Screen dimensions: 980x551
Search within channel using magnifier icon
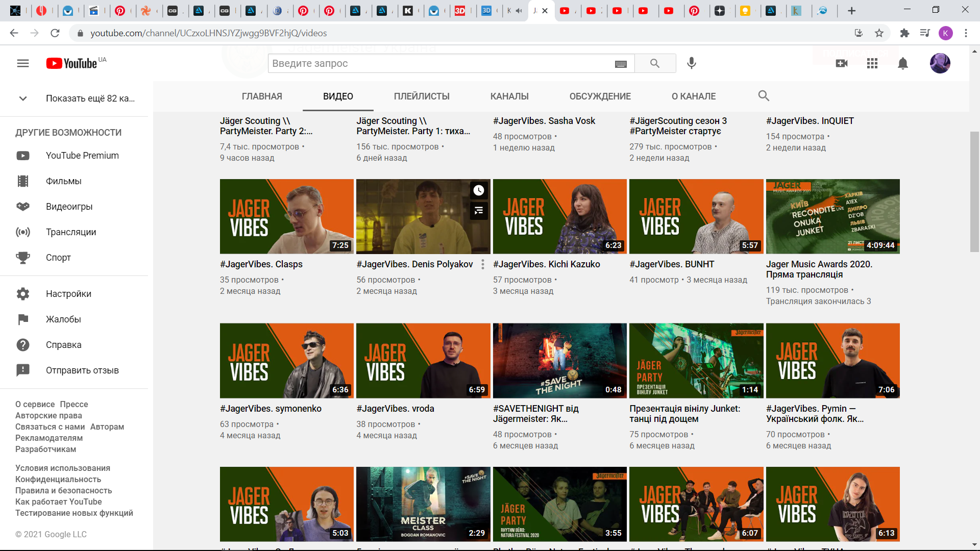[x=764, y=96]
